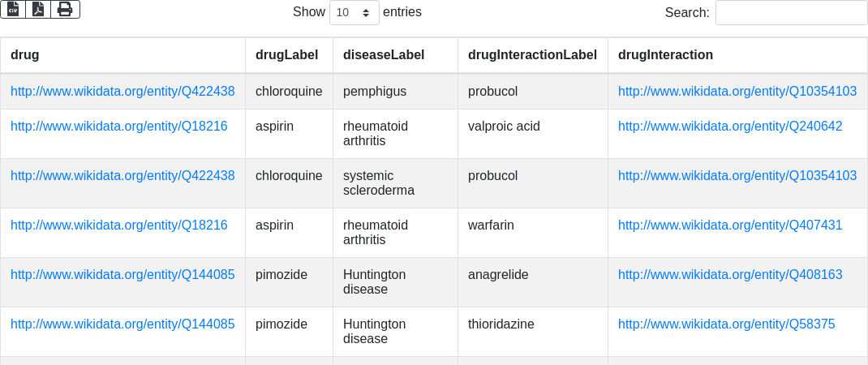
Task: Open Q407431 warfarin interaction link
Action: click(730, 225)
